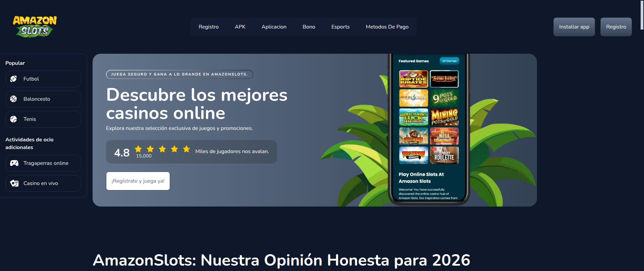Go to Aplicacion in navigation
The width and height of the screenshot is (644, 271).
tap(274, 27)
